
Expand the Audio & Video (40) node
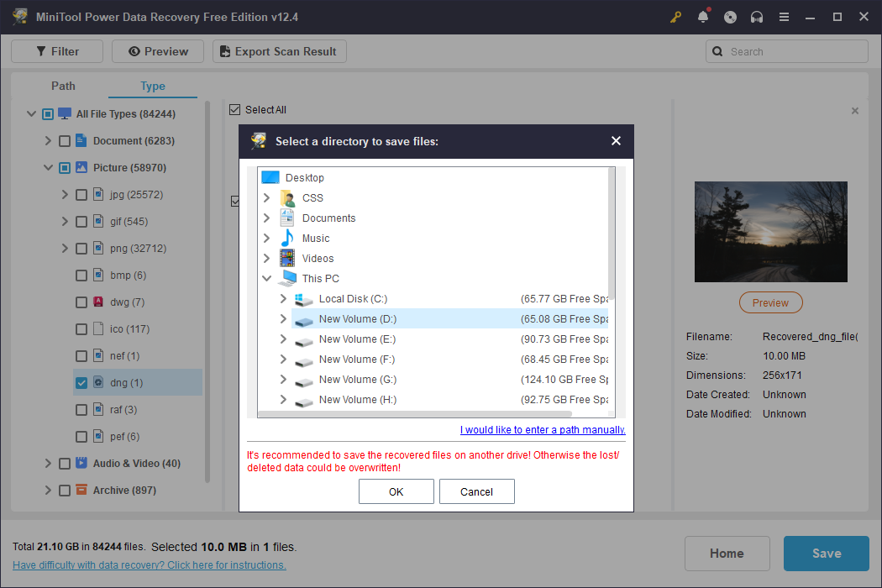(x=48, y=463)
